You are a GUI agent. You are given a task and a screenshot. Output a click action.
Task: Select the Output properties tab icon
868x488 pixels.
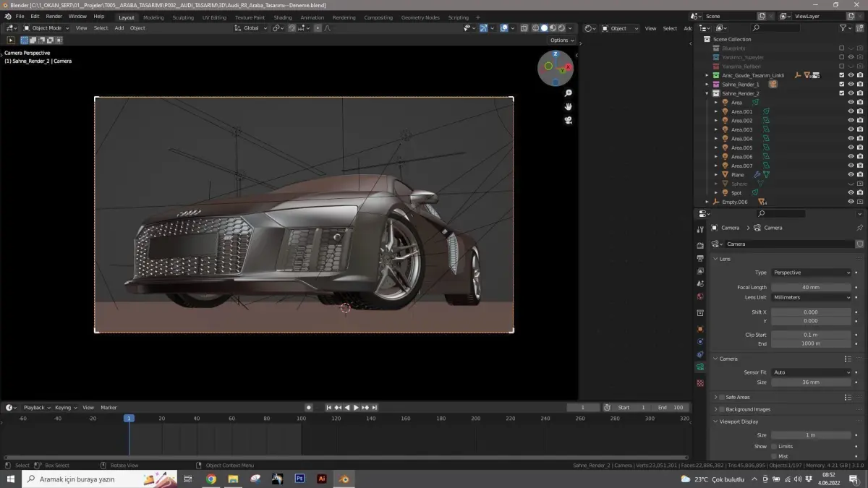tap(700, 258)
